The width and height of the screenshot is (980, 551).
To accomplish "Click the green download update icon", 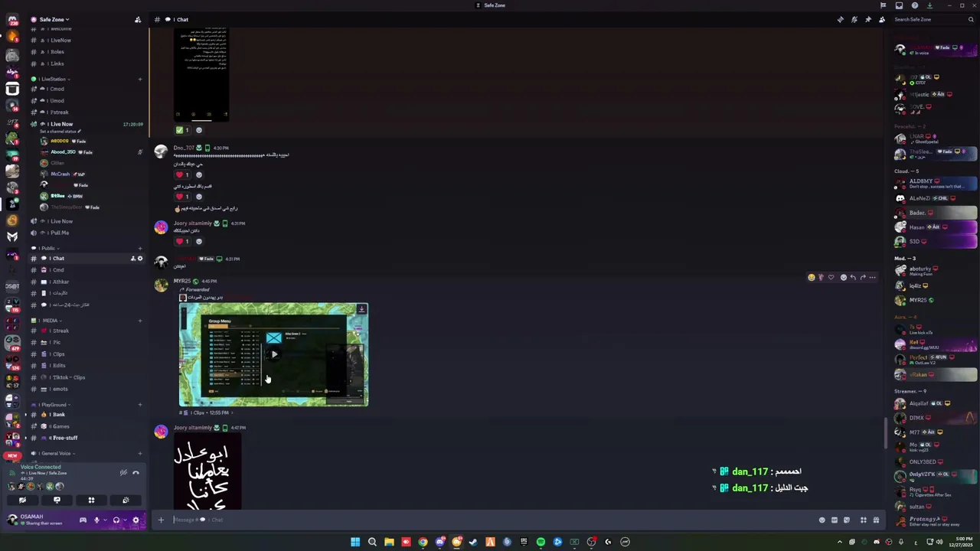I will [929, 5].
